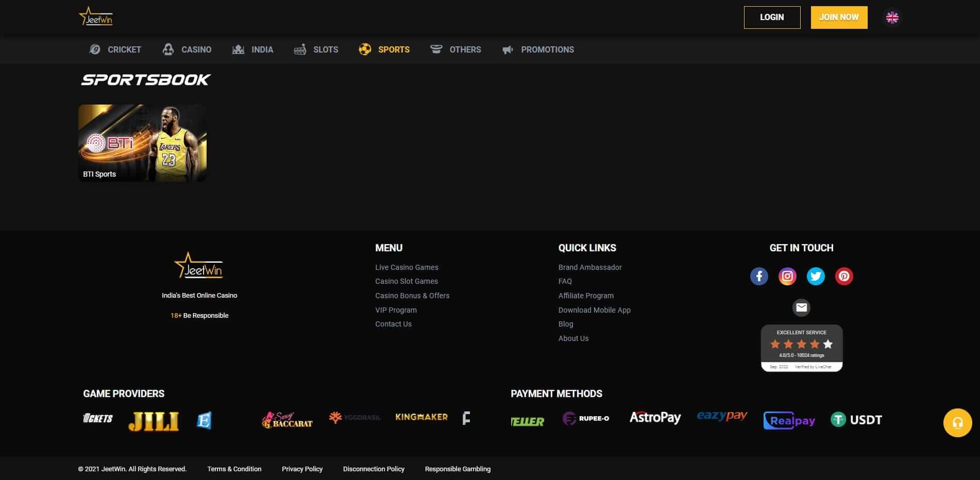Viewport: 980px width, 480px height.
Task: Open the live chat headset button
Action: pos(957,423)
